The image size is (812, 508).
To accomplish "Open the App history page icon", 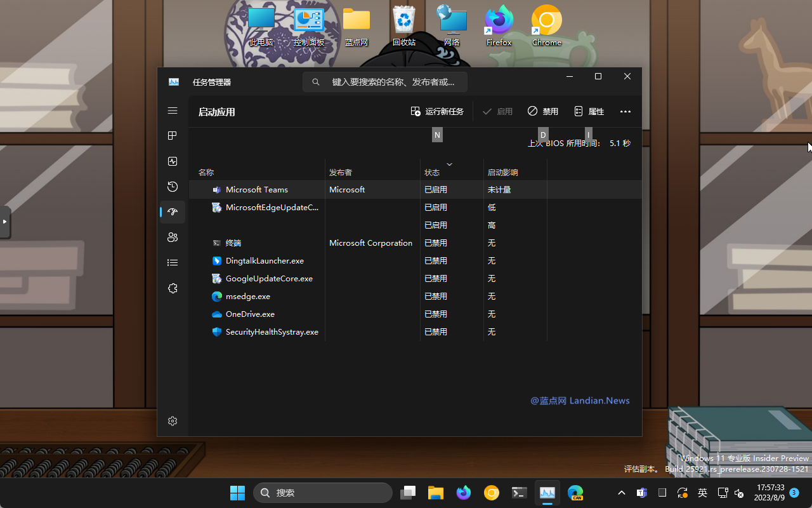I will (173, 187).
